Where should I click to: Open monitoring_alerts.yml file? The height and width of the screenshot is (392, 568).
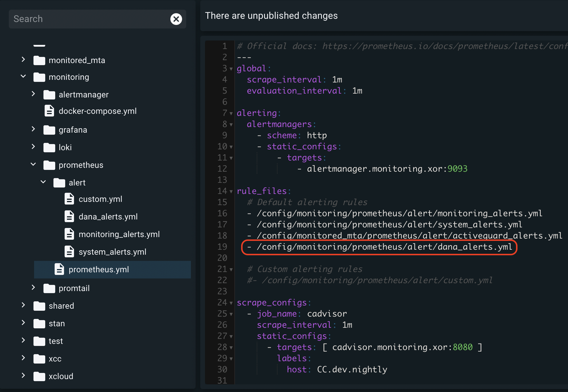[x=119, y=234]
